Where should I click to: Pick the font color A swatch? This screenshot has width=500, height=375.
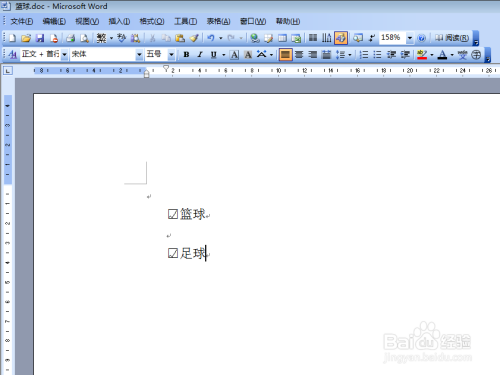click(x=442, y=54)
